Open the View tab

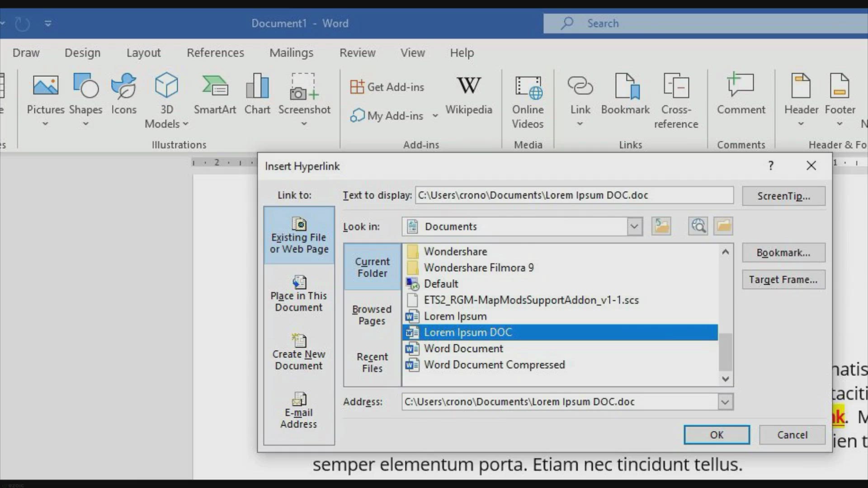click(412, 53)
